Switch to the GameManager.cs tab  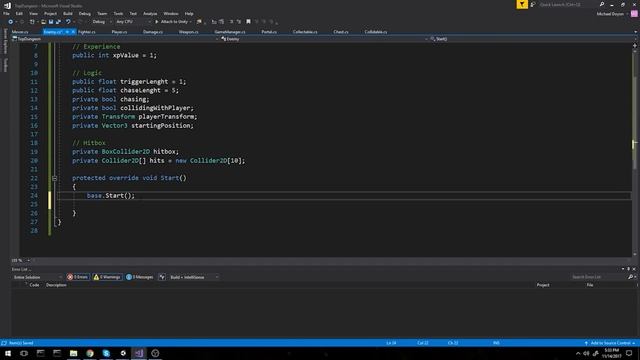pyautogui.click(x=230, y=32)
